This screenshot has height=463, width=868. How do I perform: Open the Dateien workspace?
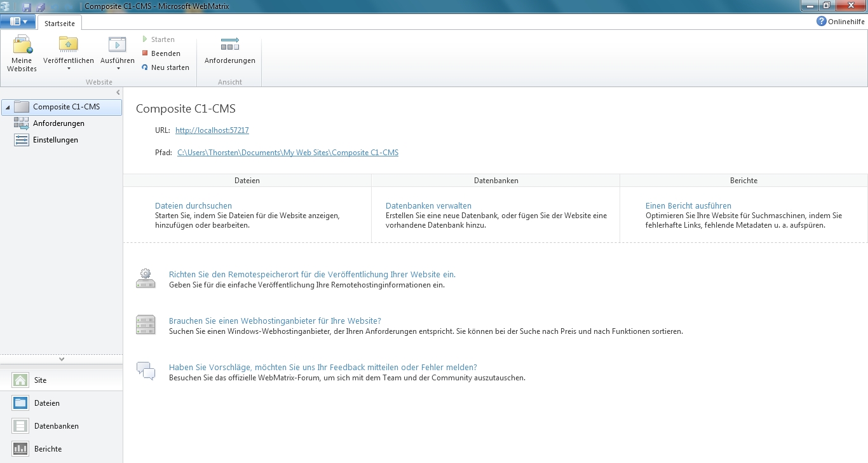point(46,403)
